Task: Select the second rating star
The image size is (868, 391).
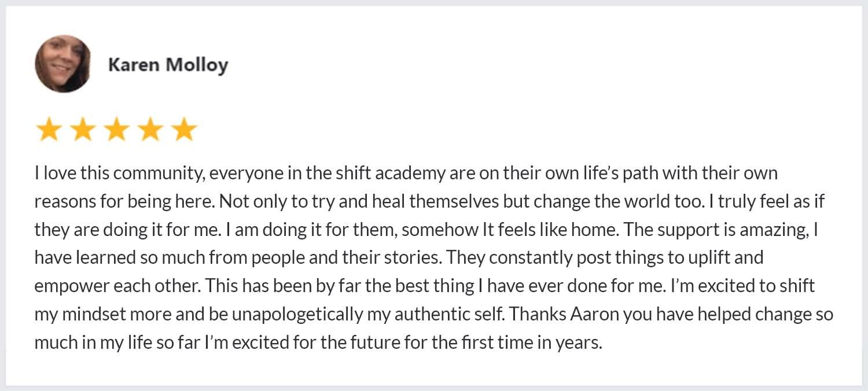Action: pyautogui.click(x=83, y=130)
